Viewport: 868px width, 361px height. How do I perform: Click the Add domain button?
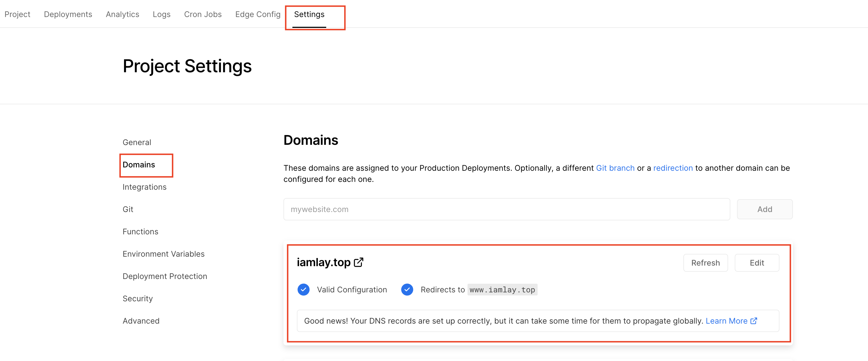(765, 209)
